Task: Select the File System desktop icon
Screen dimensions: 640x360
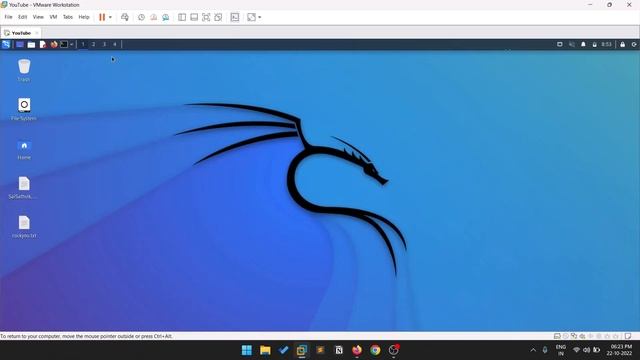Action: [24, 109]
